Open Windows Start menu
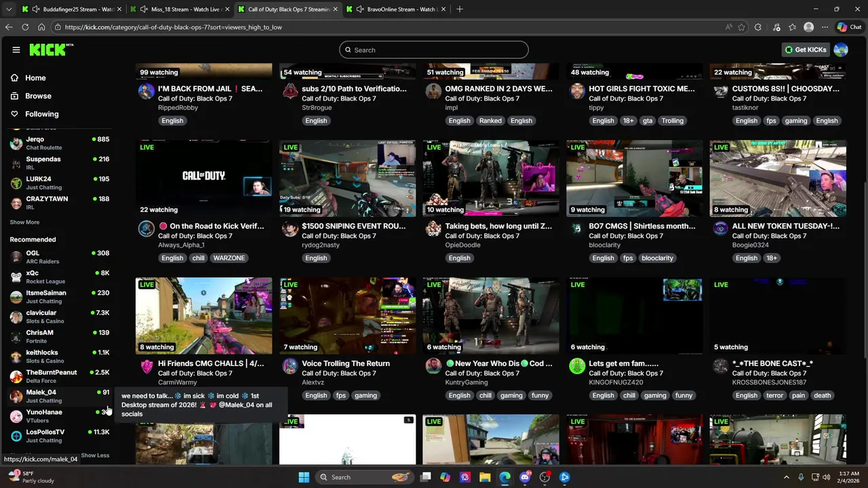 (304, 477)
